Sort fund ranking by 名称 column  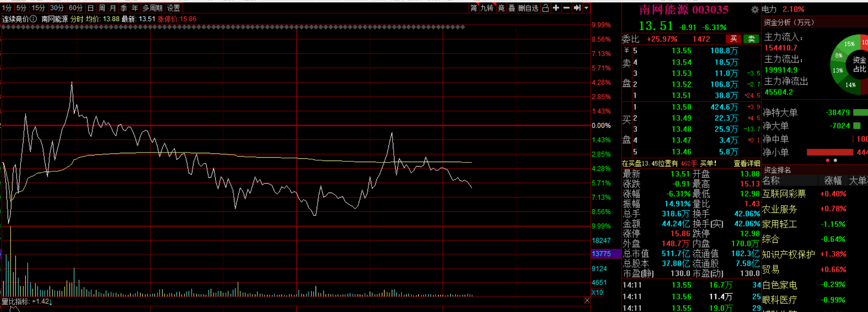771,180
